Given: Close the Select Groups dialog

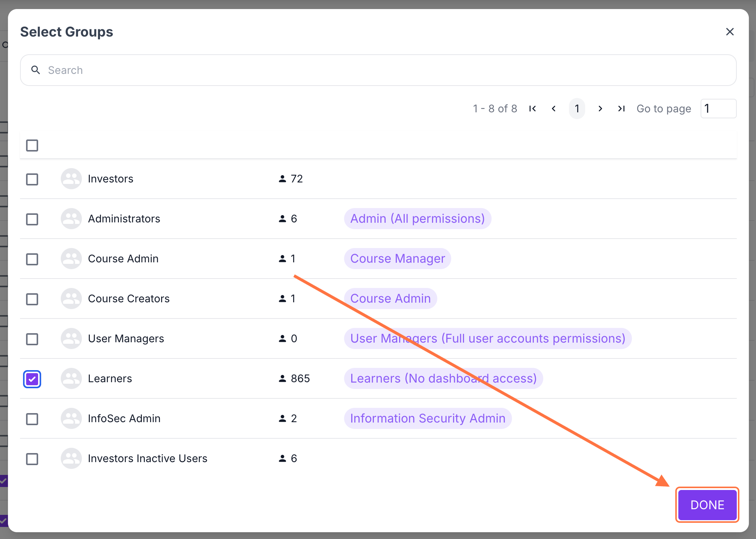Looking at the screenshot, I should [x=730, y=32].
